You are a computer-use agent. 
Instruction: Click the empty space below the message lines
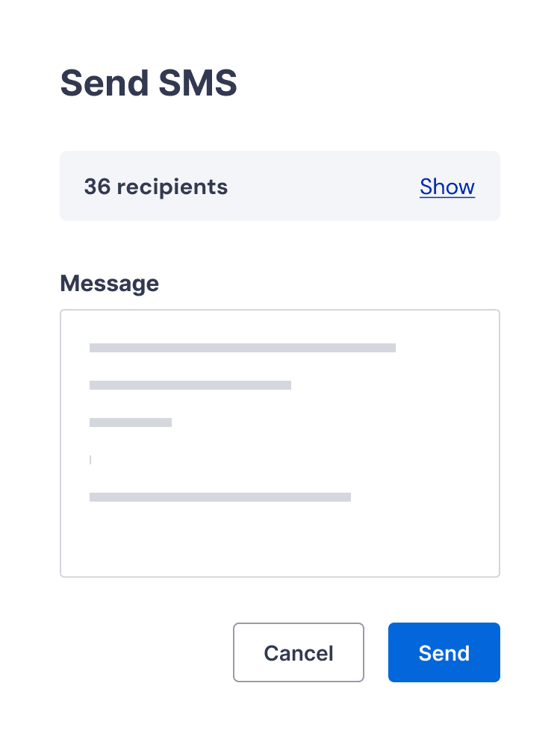click(x=280, y=537)
